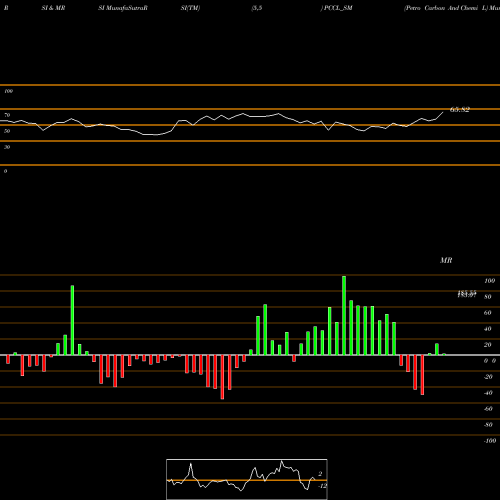Click the '(5,5' parameter text
This screenshot has height=500, width=500.
pyautogui.click(x=257, y=8)
